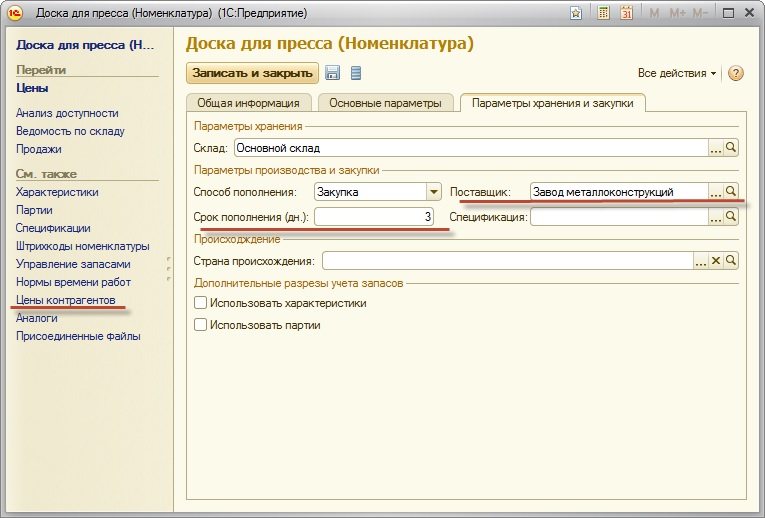The image size is (765, 518).
Task: Click the Срок пополнения input field
Action: coord(375,216)
